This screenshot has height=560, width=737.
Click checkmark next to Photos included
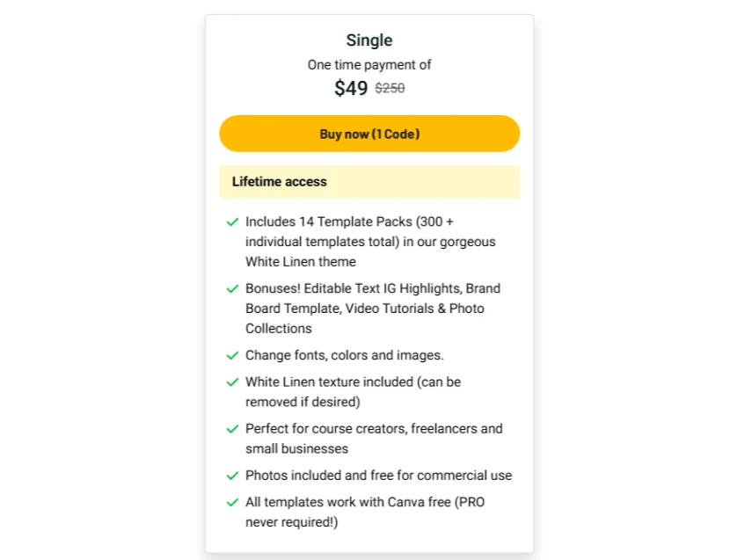pyautogui.click(x=233, y=476)
